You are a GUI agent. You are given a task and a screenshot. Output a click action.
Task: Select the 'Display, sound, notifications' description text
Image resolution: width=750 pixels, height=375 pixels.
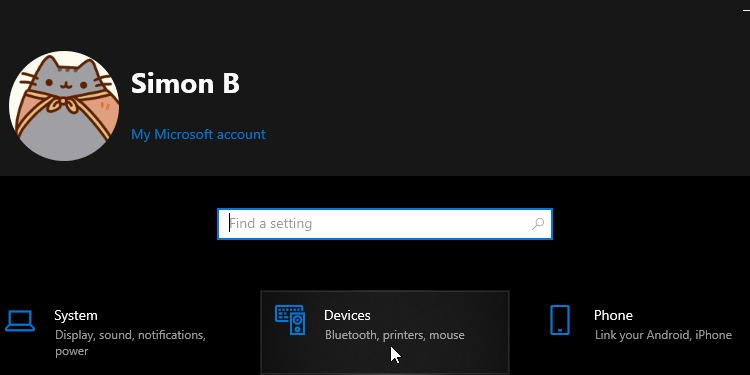pos(130,335)
